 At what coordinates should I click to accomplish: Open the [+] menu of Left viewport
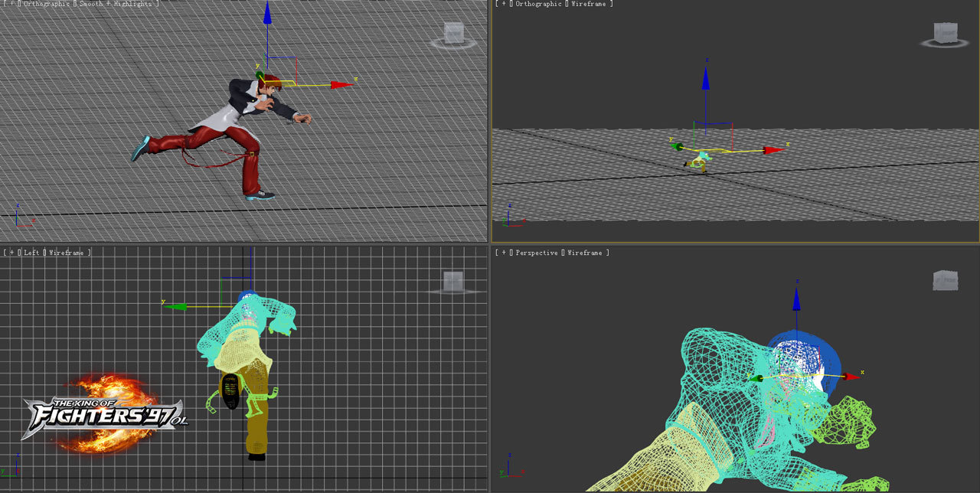(x=11, y=253)
